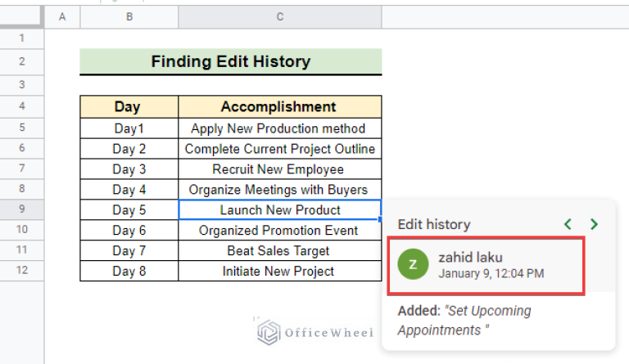Screen dimensions: 629x364
Task: Click the select-all corner box
Action: click(22, 16)
